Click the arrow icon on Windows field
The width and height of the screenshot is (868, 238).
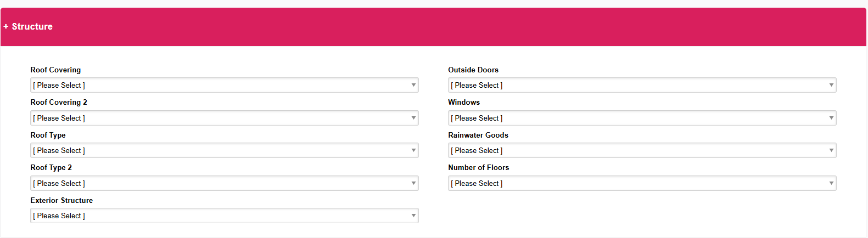tap(831, 118)
